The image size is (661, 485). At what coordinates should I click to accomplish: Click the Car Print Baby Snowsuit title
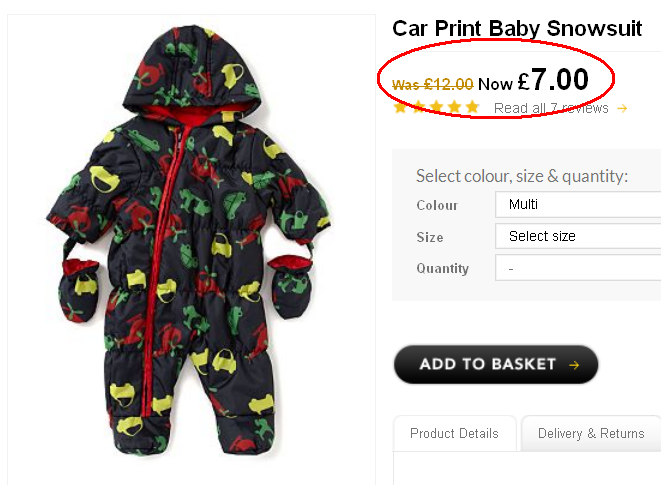[x=517, y=28]
